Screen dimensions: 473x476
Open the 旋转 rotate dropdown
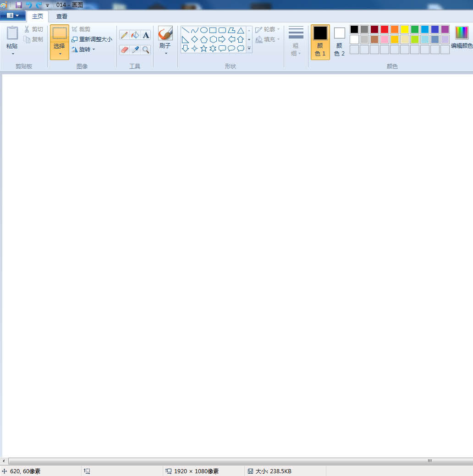(84, 49)
